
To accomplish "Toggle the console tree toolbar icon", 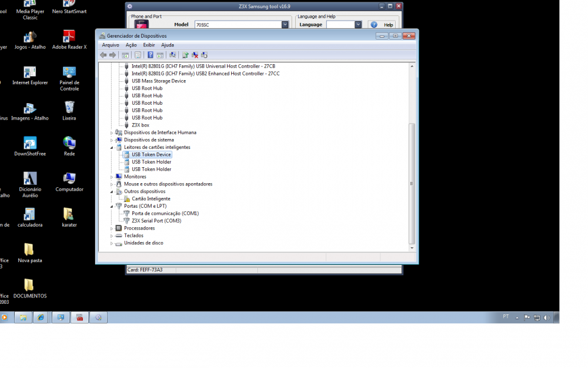I will pos(125,55).
